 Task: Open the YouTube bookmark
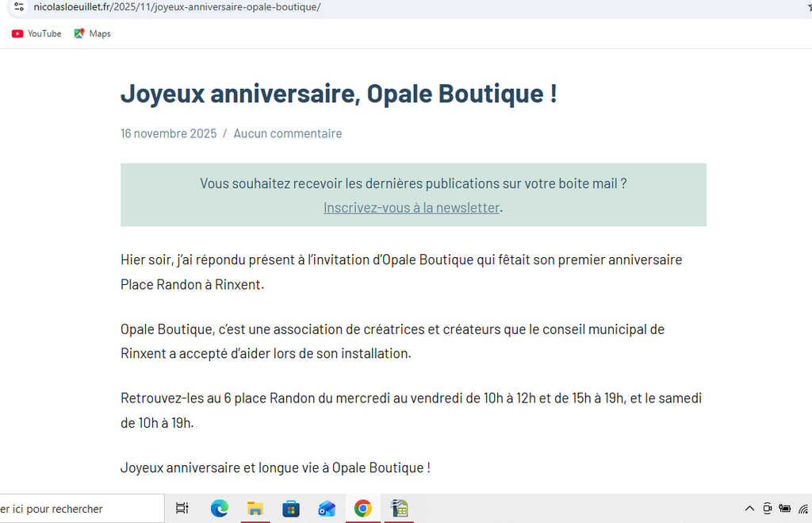(x=36, y=33)
